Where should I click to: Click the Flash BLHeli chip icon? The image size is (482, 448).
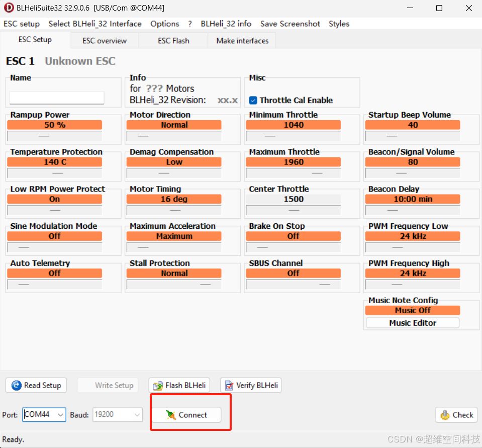158,386
